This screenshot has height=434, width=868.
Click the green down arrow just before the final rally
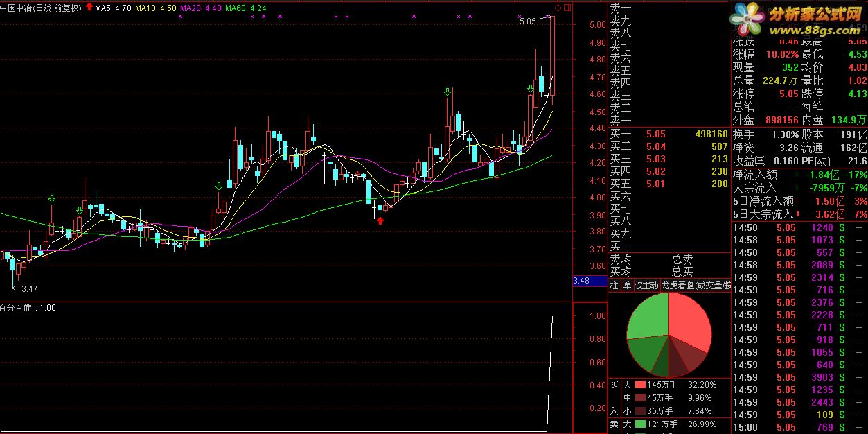click(x=530, y=89)
